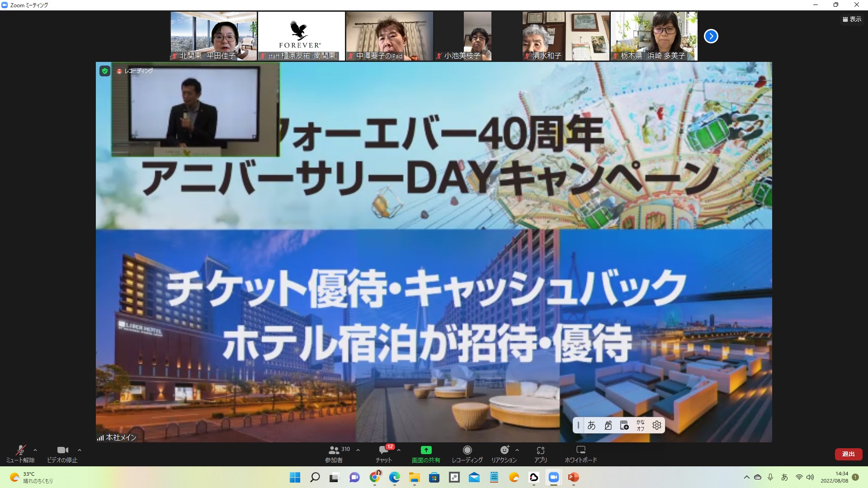Screen dimensions: 868x488
Task: Open black heart-logo app in taskbar
Action: pos(534,477)
